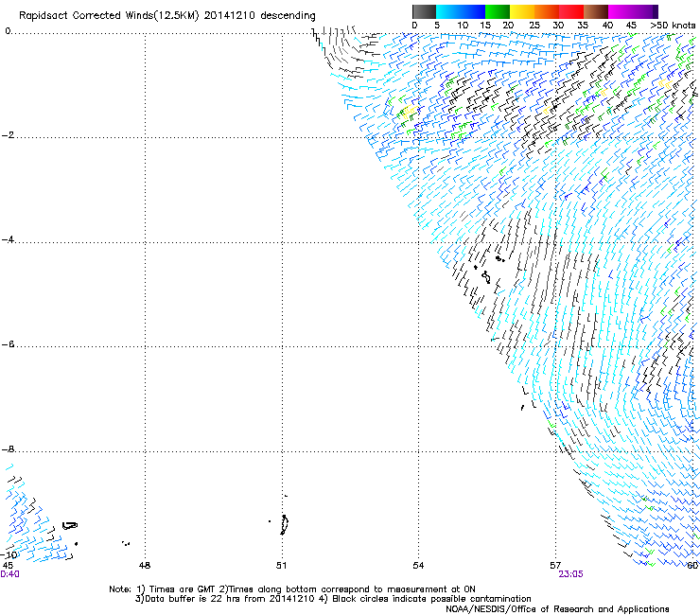Image resolution: width=700 pixels, height=615 pixels.
Task: Select the legend value '30'
Action: (x=558, y=26)
